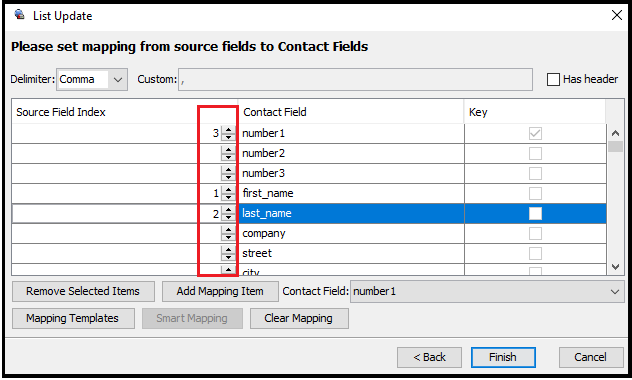Decrease the number1 source index with down arrow
This screenshot has height=380, width=632.
point(229,137)
